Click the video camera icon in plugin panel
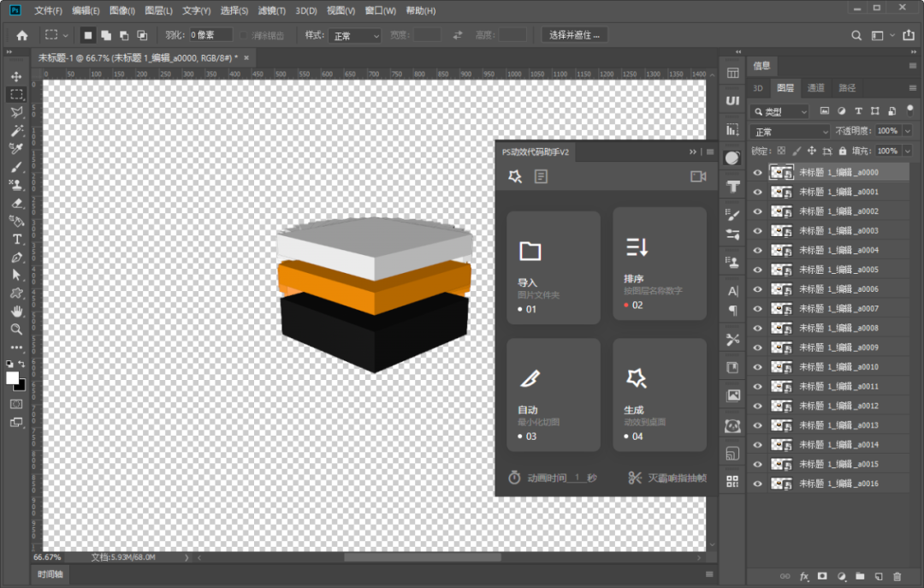The image size is (924, 588). (698, 176)
